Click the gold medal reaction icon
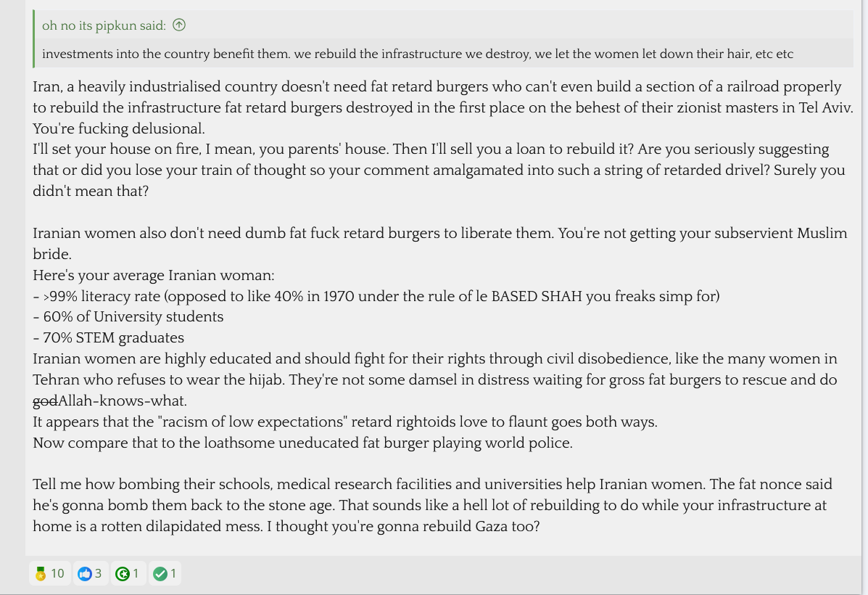Screen dimensions: 868x595 pyautogui.click(x=41, y=574)
